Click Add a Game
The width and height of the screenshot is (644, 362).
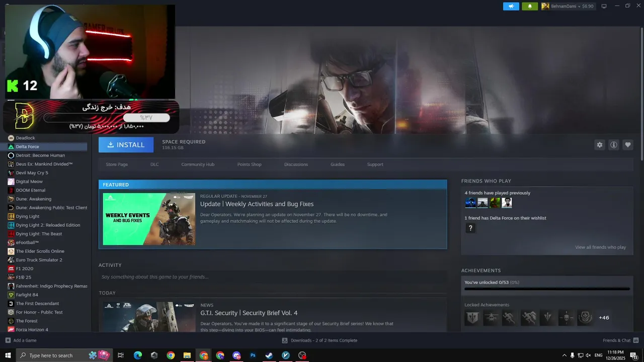[x=21, y=340]
